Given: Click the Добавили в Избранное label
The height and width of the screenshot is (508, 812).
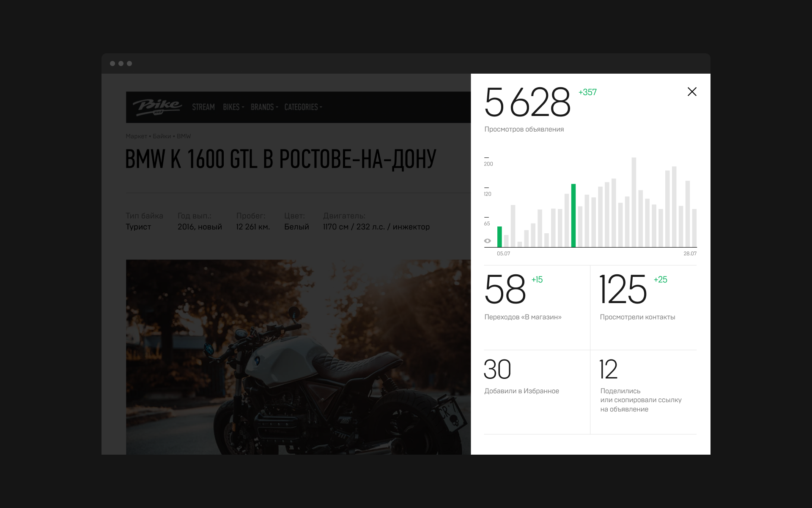Looking at the screenshot, I should (521, 391).
